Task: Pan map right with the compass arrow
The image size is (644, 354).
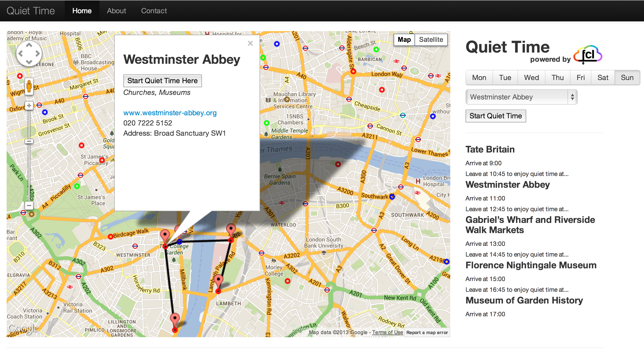Action: point(38,54)
